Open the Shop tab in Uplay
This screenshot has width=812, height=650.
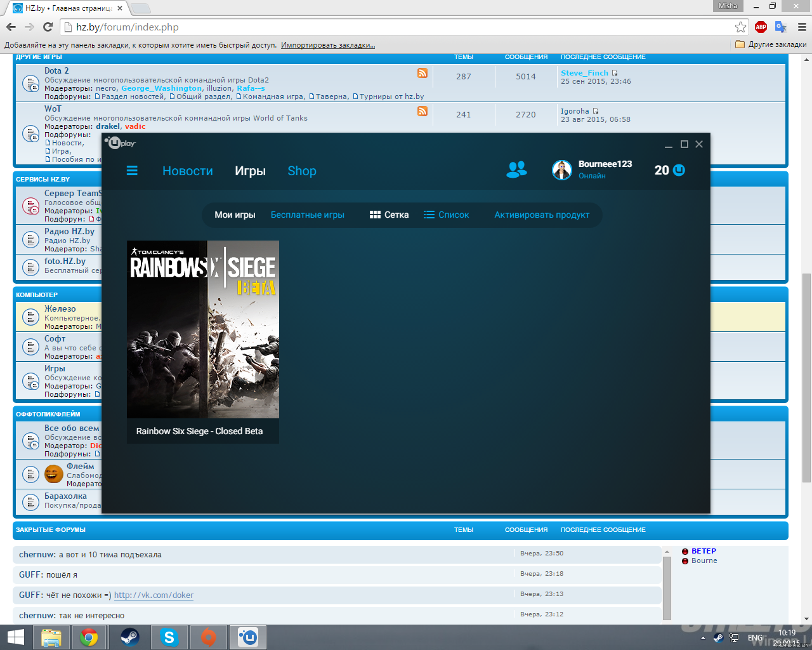coord(302,171)
